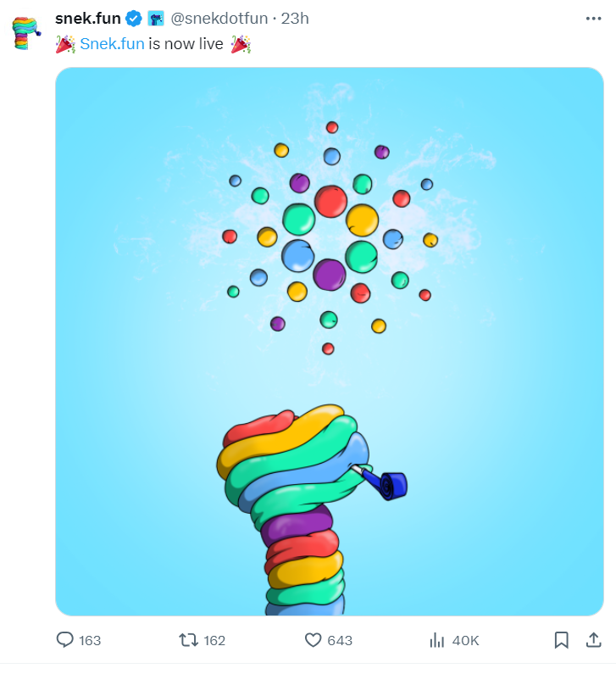View post analytics bar chart icon
The height and width of the screenshot is (674, 616).
437,640
